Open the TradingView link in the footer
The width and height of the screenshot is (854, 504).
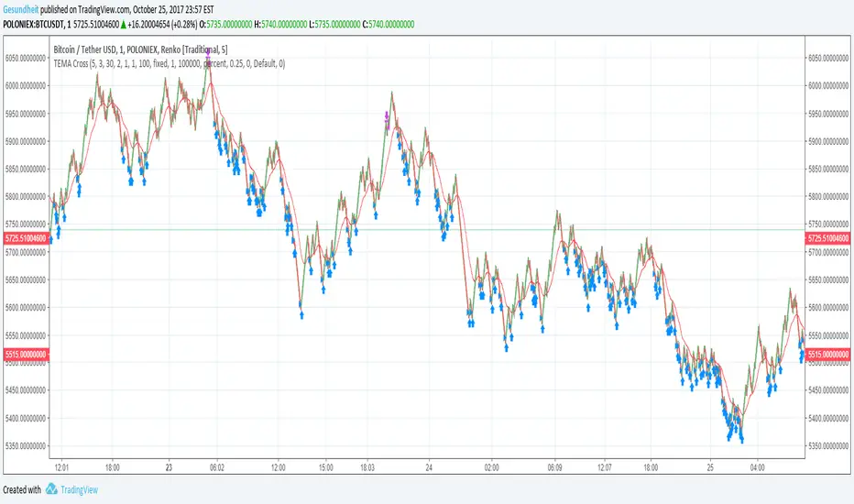click(79, 489)
